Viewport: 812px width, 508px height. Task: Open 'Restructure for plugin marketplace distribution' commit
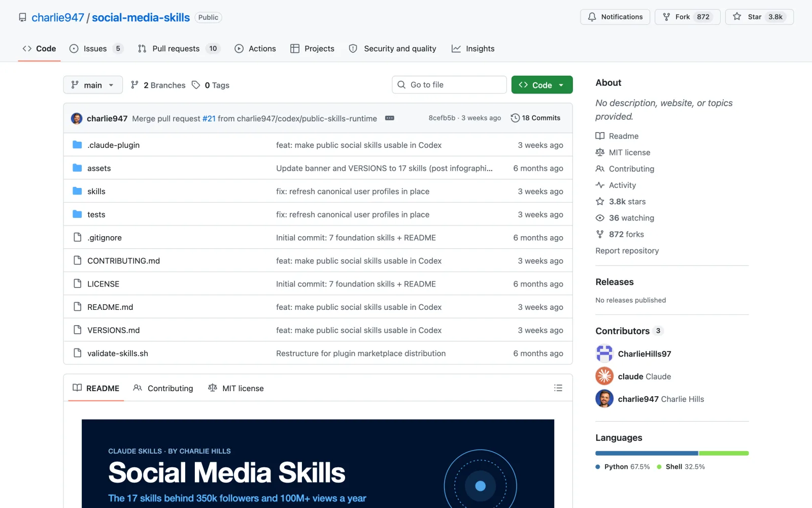[361, 353]
